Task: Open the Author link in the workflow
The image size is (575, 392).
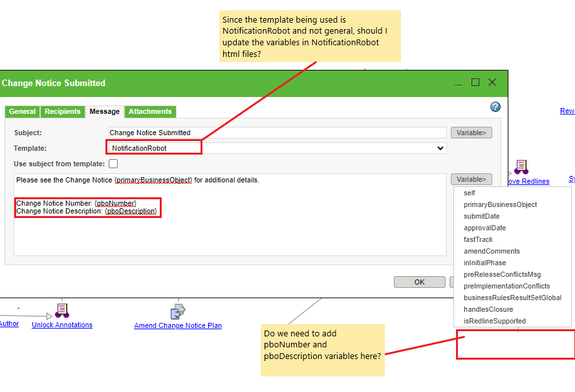Action: pos(9,324)
